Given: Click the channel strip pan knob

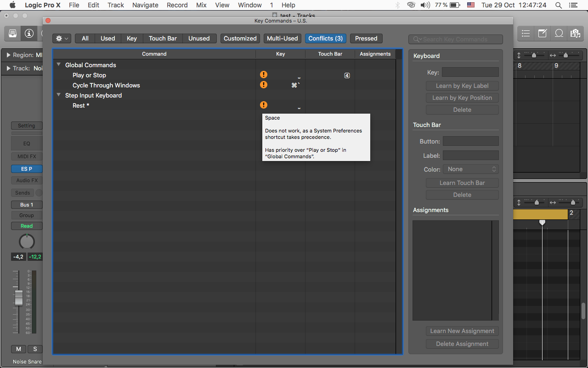Looking at the screenshot, I should coord(27,241).
